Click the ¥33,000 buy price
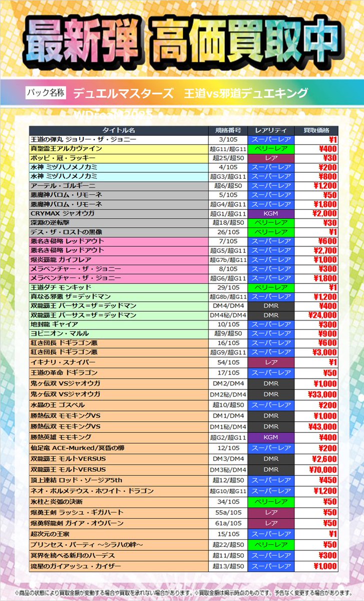 click(x=322, y=395)
